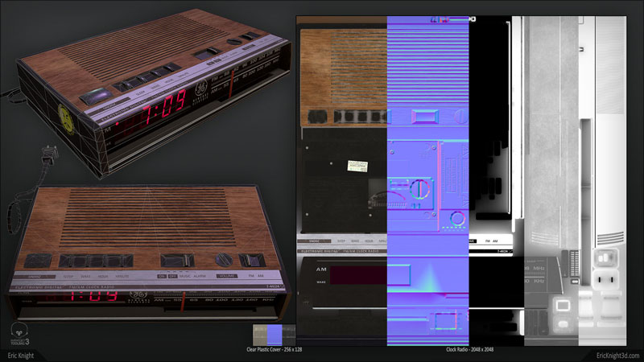Click the round dial in the normal map

pyautogui.click(x=419, y=190)
